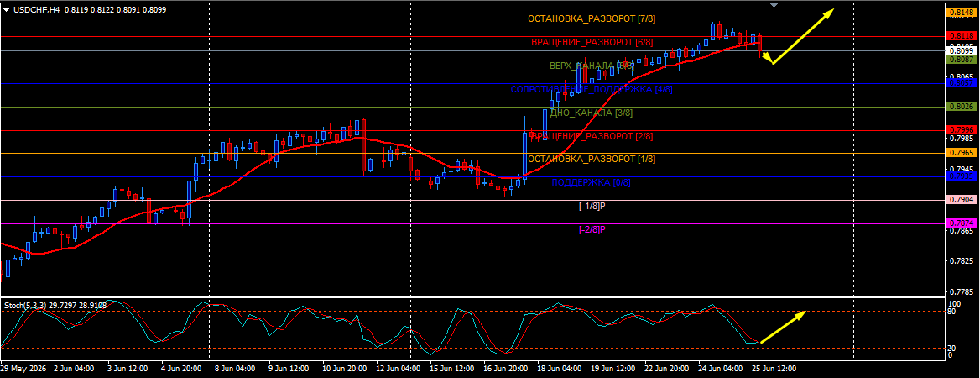Click the 20 level on Stochastic scale
Viewport: 980px width, 378px height.
tap(951, 348)
